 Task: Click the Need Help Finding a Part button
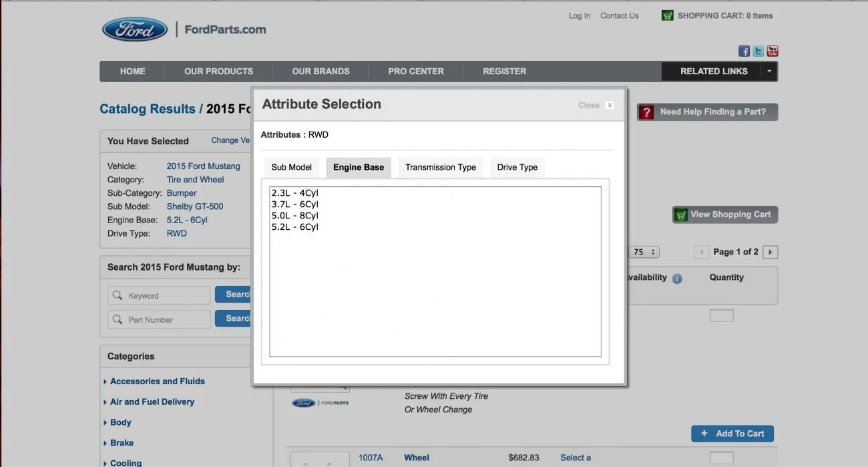tap(708, 112)
